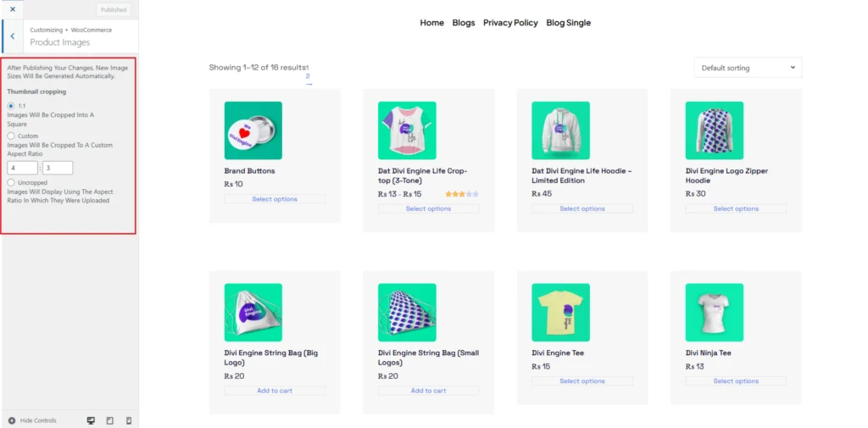
Task: Click the Hide Controls collapse icon
Action: click(x=12, y=421)
